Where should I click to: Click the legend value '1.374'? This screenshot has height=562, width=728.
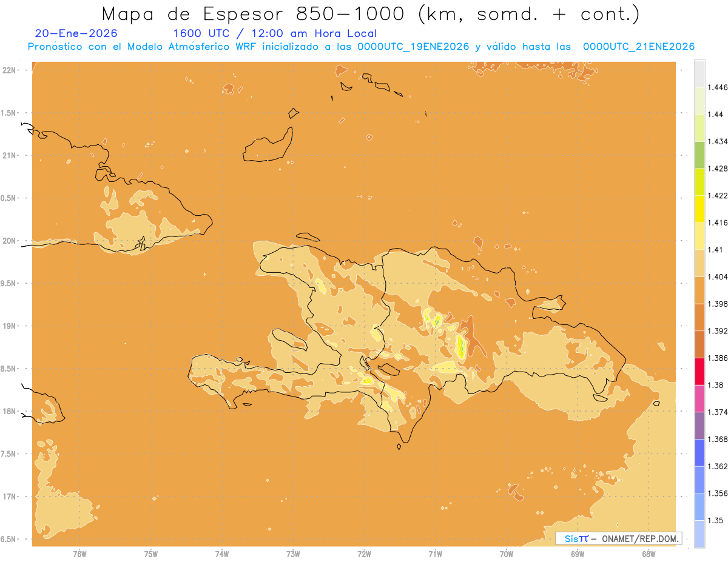click(x=718, y=412)
